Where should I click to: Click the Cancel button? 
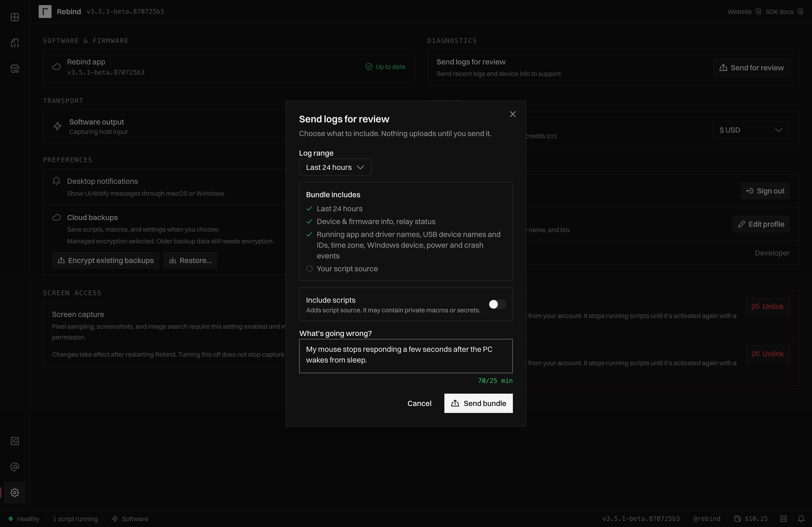pyautogui.click(x=419, y=403)
